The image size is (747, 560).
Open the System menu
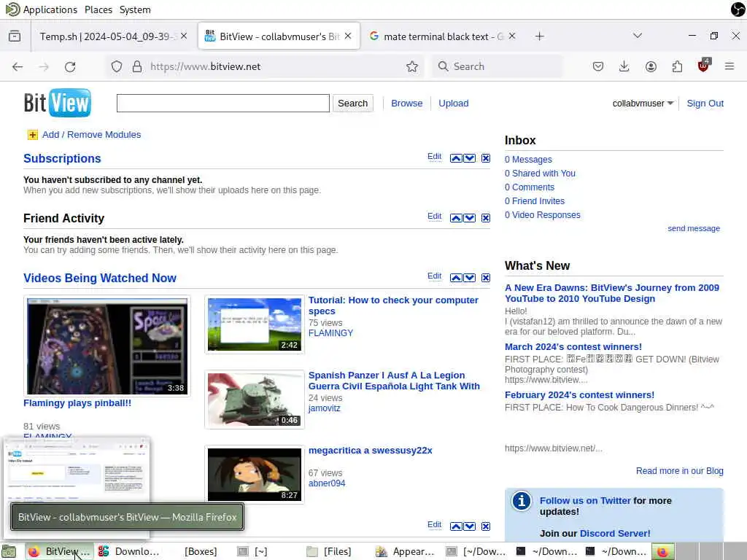click(135, 9)
